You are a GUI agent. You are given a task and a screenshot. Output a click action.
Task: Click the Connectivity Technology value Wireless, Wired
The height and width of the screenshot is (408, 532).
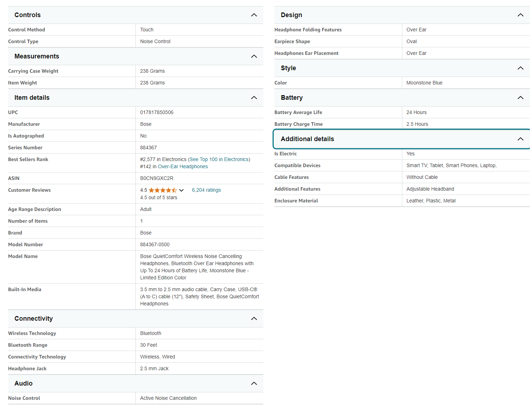pos(157,357)
